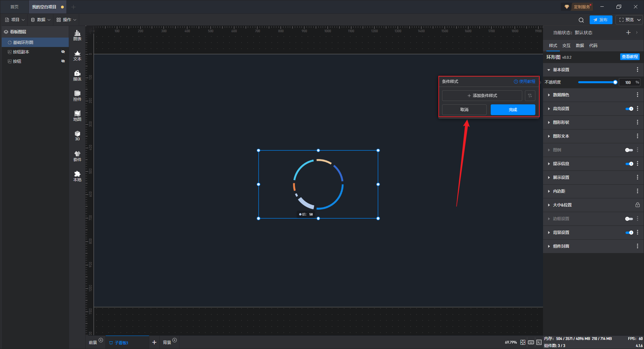Show the hidden 按钮副本 layer
The image size is (644, 349).
tap(63, 52)
